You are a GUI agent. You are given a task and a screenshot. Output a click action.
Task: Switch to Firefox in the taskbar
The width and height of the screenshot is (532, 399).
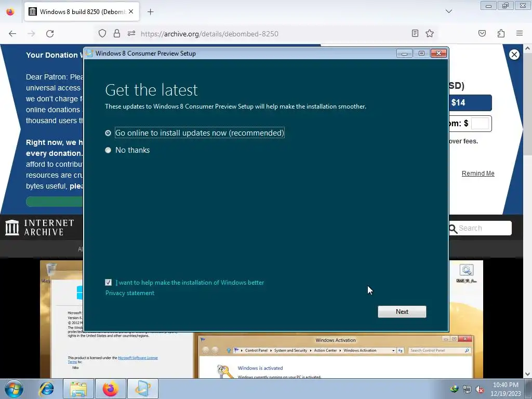point(111,389)
